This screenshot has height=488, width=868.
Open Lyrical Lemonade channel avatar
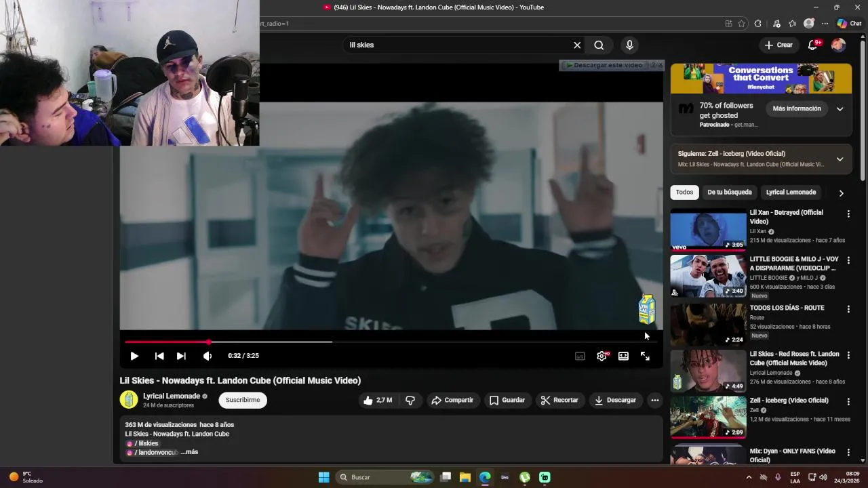129,400
